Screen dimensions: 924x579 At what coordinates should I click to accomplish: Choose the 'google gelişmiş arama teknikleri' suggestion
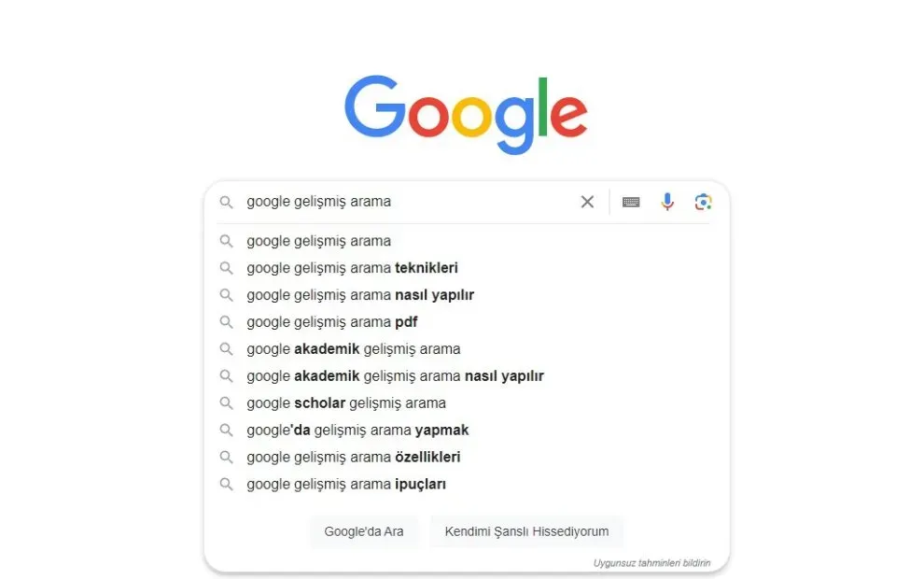point(352,268)
